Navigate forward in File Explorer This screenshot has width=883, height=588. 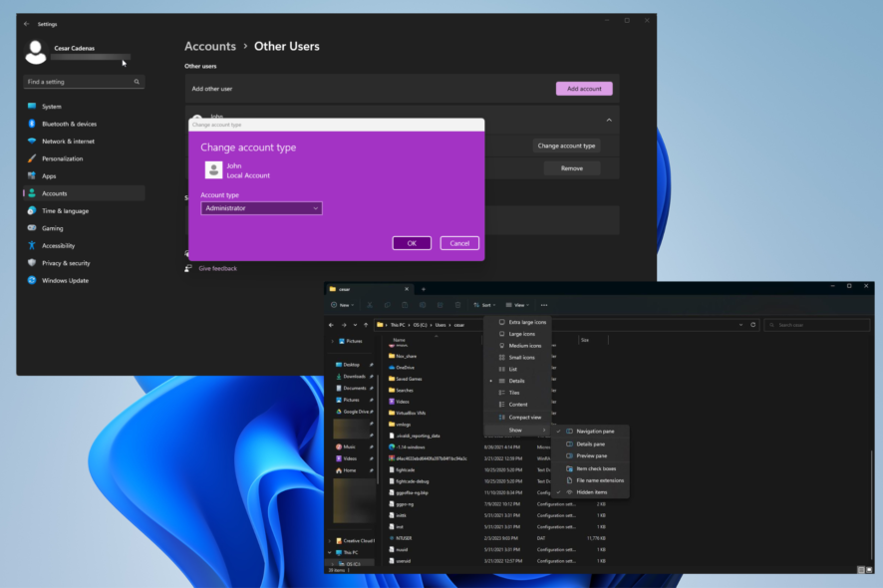point(344,325)
